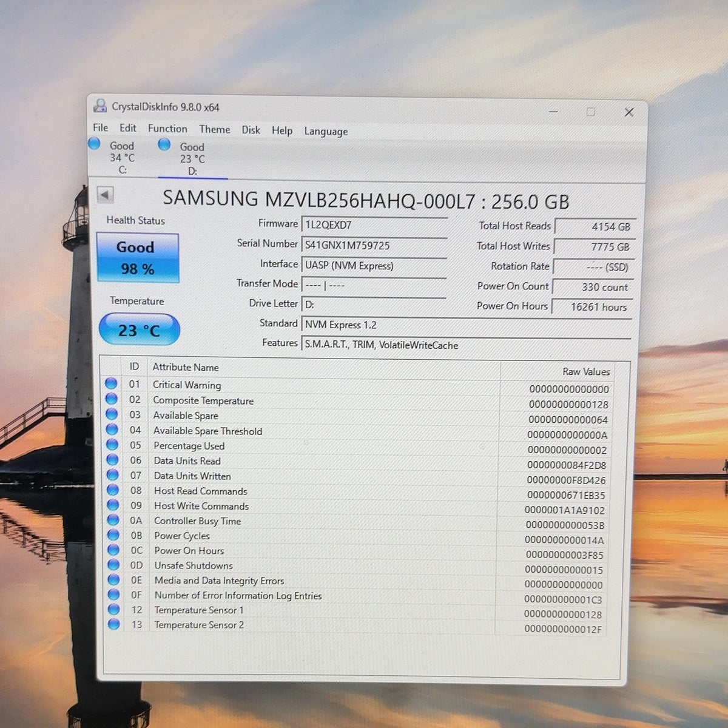Click the Raw Values column header

586,371
